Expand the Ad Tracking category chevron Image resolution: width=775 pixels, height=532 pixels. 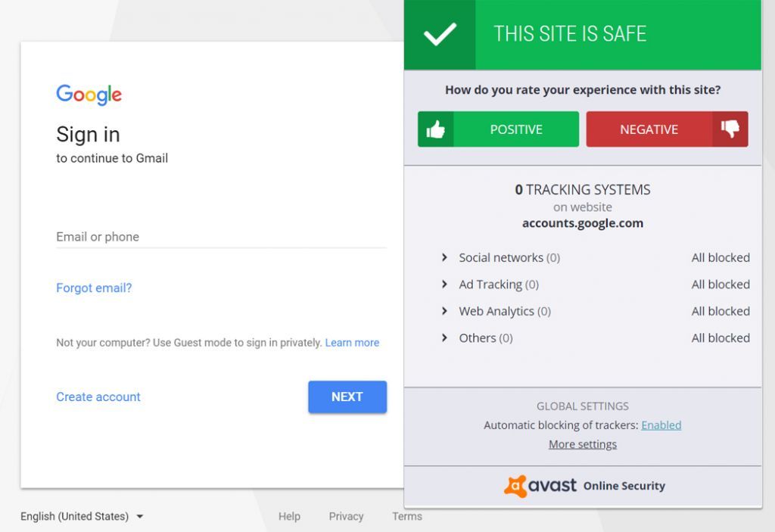coord(444,285)
